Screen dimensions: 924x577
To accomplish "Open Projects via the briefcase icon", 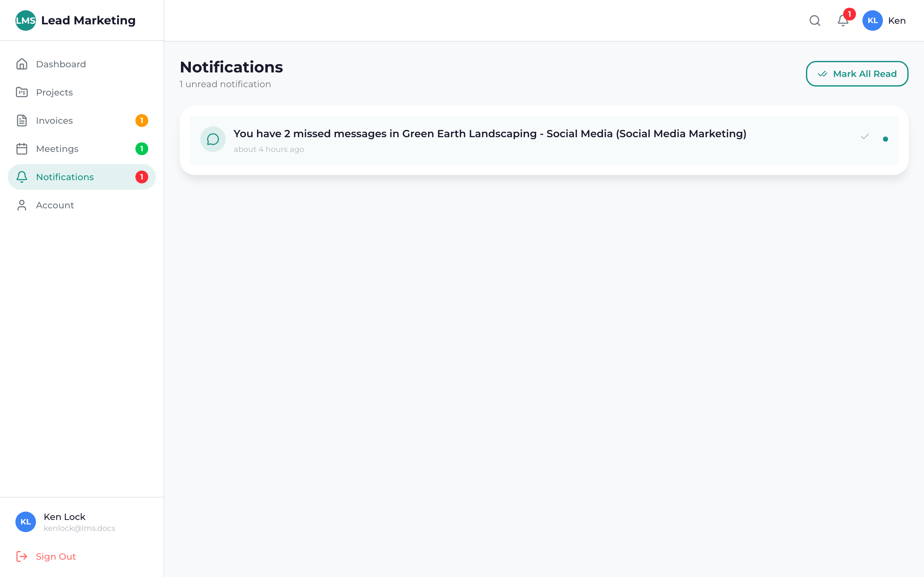I will [x=22, y=92].
